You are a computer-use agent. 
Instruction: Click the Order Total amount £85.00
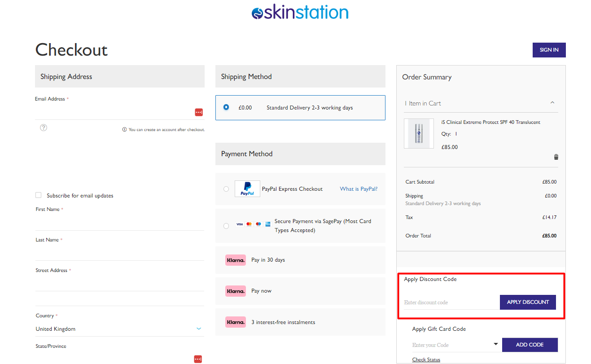(x=549, y=236)
